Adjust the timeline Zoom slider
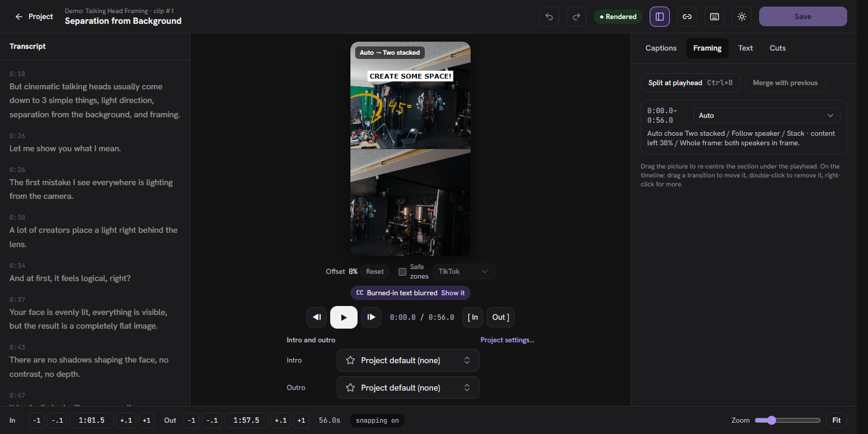 788,420
